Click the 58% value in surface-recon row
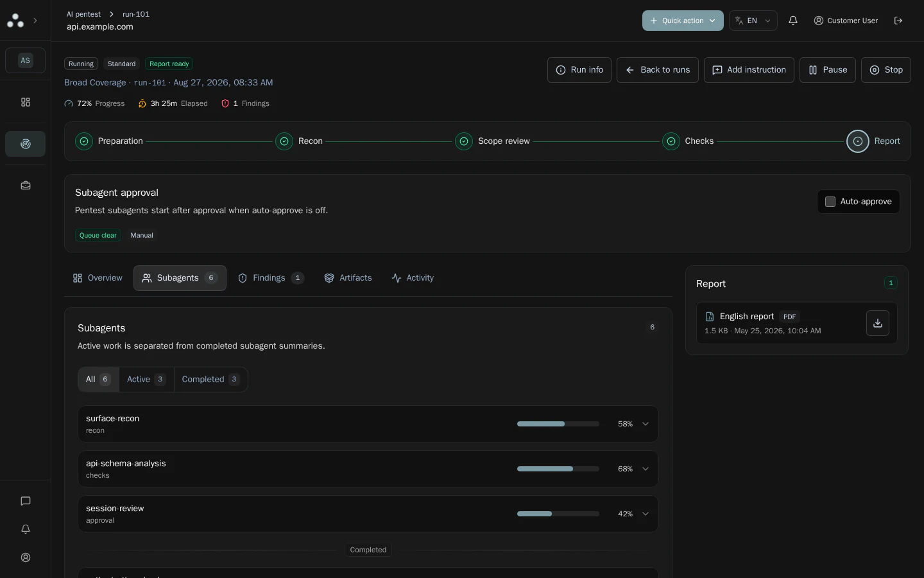 626,424
